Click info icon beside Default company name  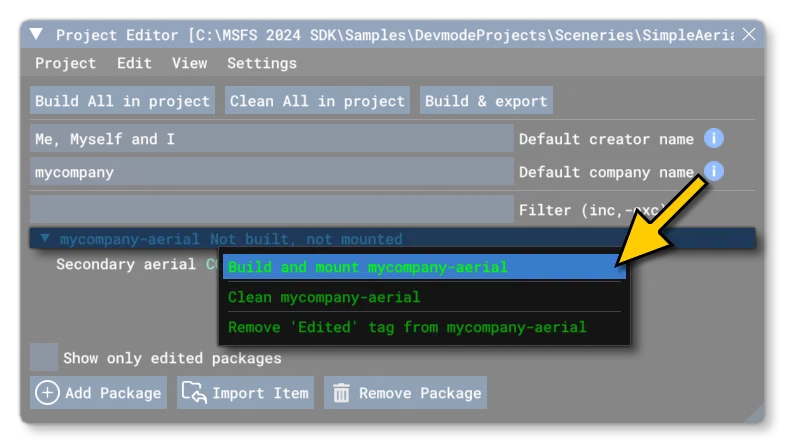(713, 171)
